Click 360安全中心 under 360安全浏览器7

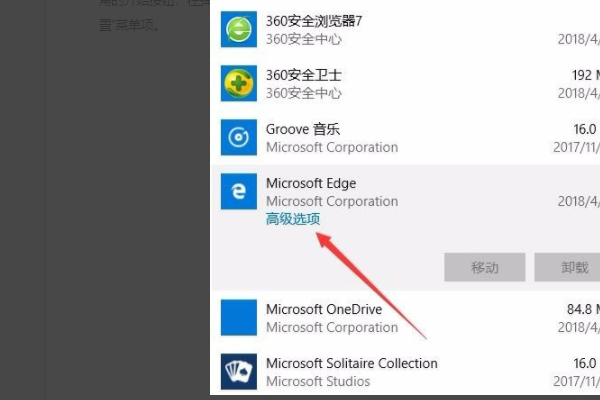point(303,39)
